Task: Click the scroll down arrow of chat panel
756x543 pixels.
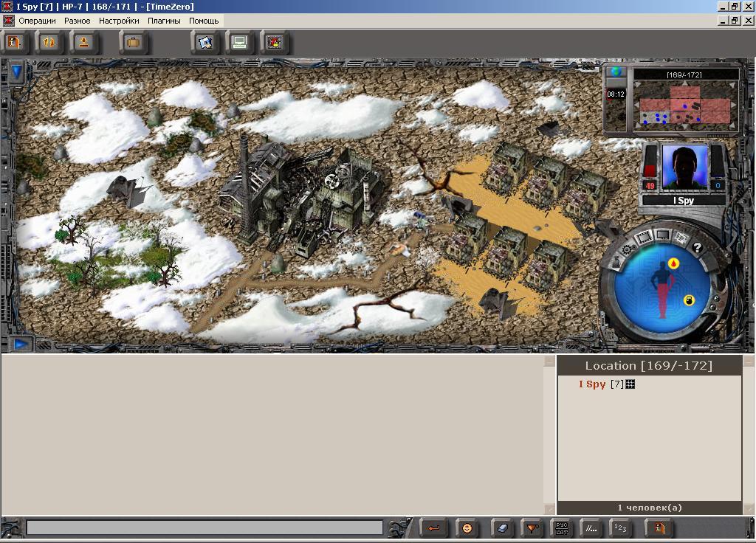Action: pyautogui.click(x=549, y=509)
